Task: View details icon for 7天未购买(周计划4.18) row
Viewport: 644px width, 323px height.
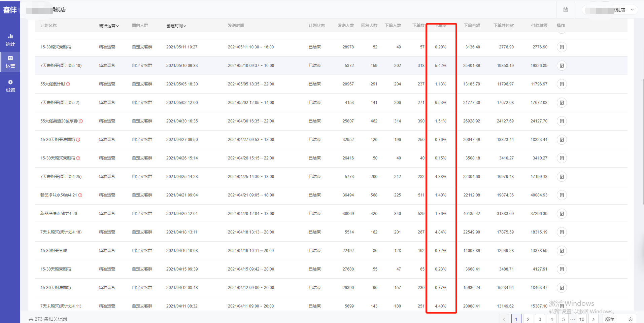Action: pos(562,232)
